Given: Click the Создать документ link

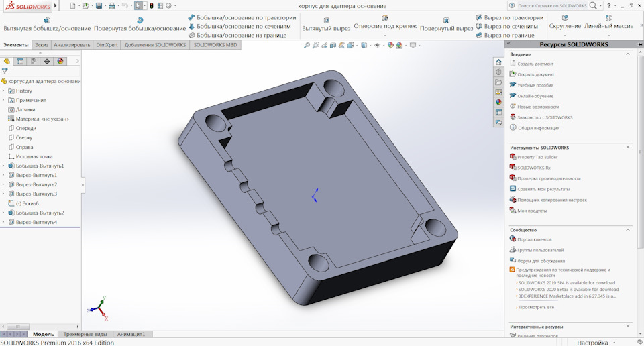Looking at the screenshot, I should point(535,64).
